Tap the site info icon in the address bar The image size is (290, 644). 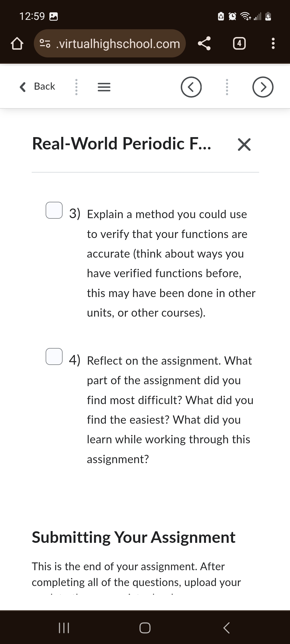pos(45,43)
